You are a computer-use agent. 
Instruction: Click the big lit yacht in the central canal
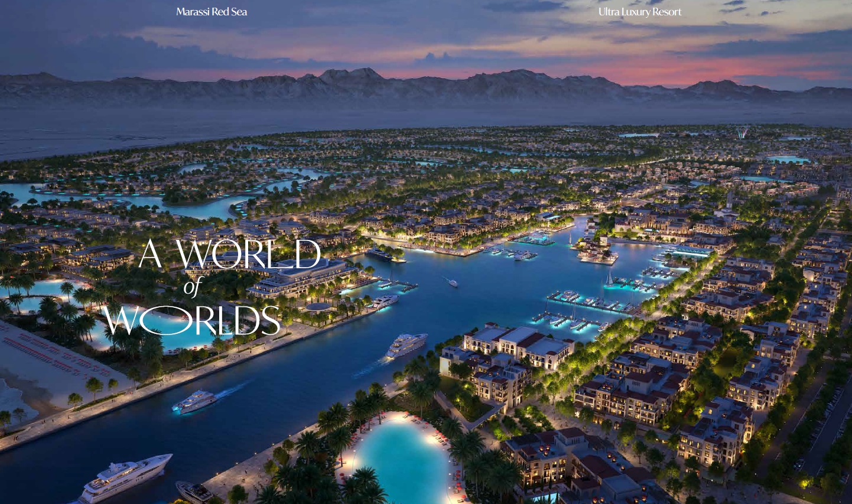click(x=407, y=344)
